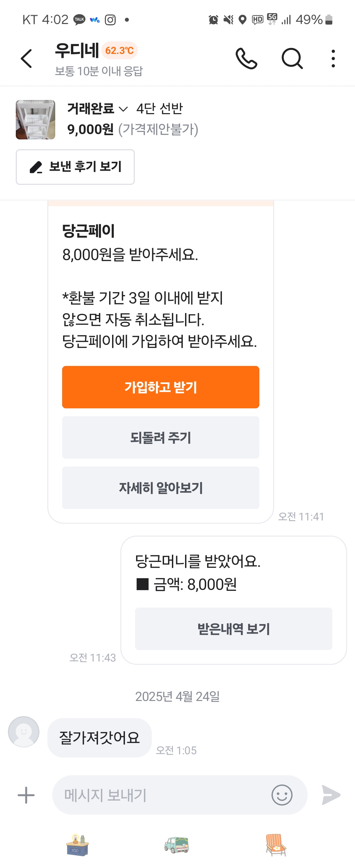Image resolution: width=355 pixels, height=868 pixels.
Task: Tap the sender's profile avatar
Action: tap(24, 732)
